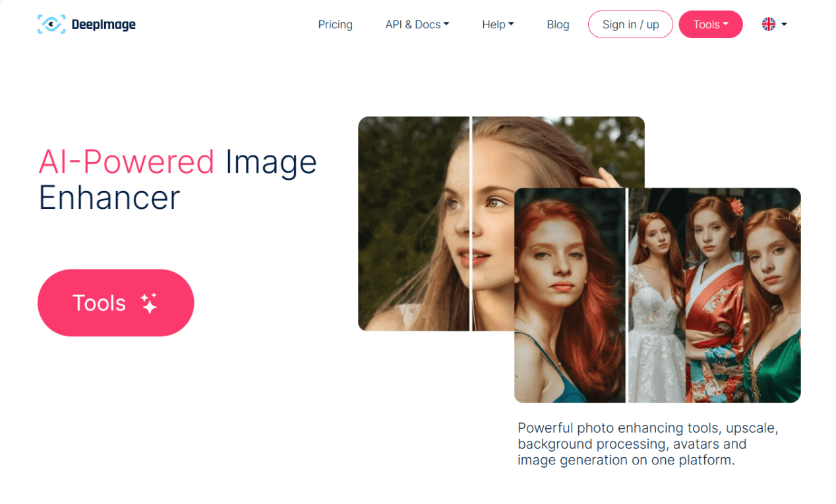Expand the Help dropdown arrow

(511, 24)
